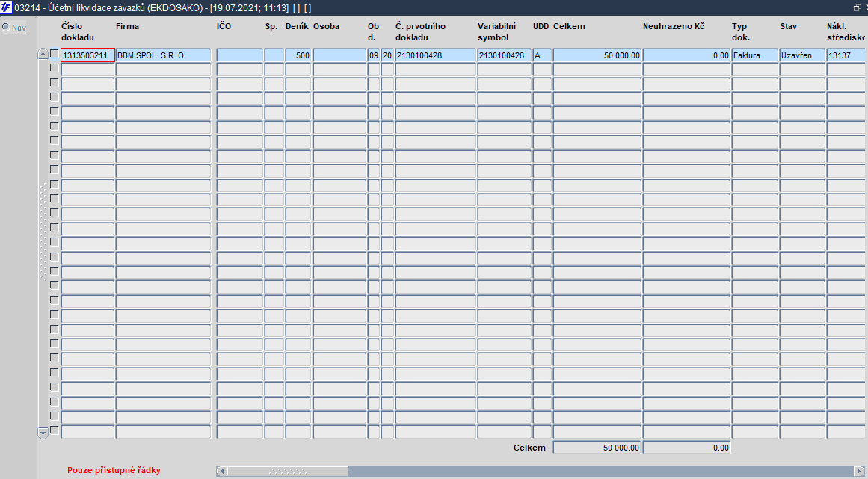Click the vertical scroll down arrow
The image size is (868, 479).
pos(43,433)
